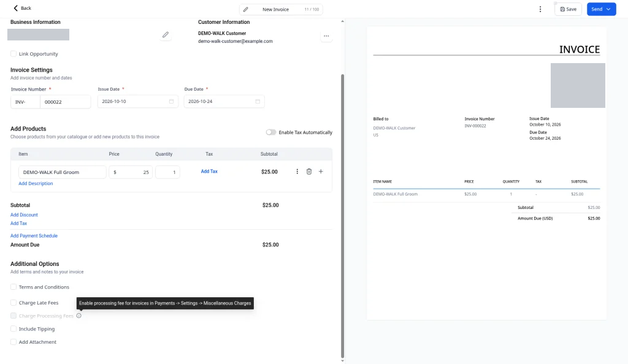Click the Back arrow icon

pos(15,8)
